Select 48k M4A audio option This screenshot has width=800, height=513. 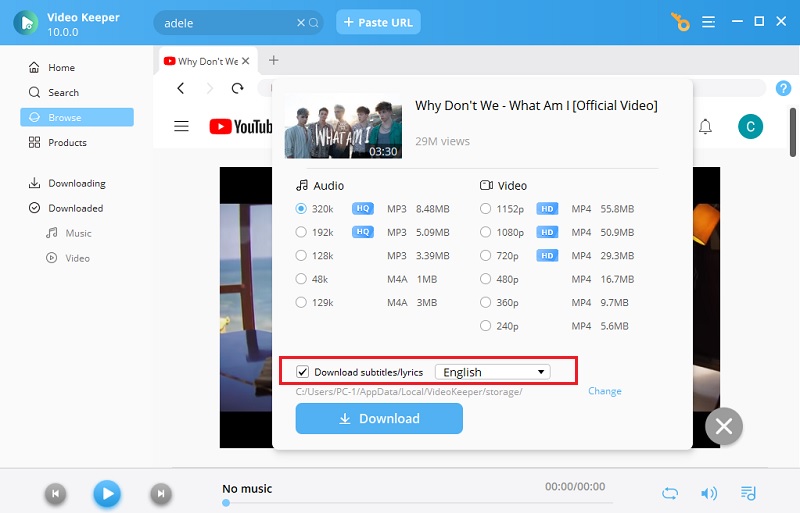[301, 279]
